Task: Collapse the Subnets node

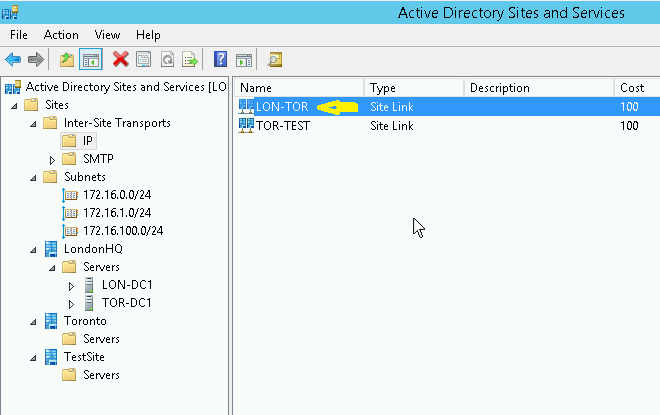Action: point(33,178)
